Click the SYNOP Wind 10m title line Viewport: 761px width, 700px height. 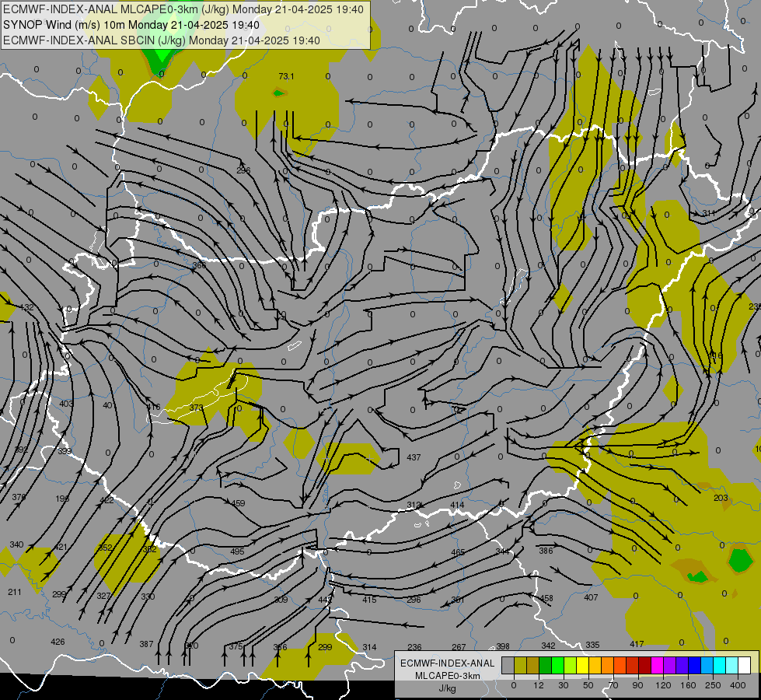(131, 25)
